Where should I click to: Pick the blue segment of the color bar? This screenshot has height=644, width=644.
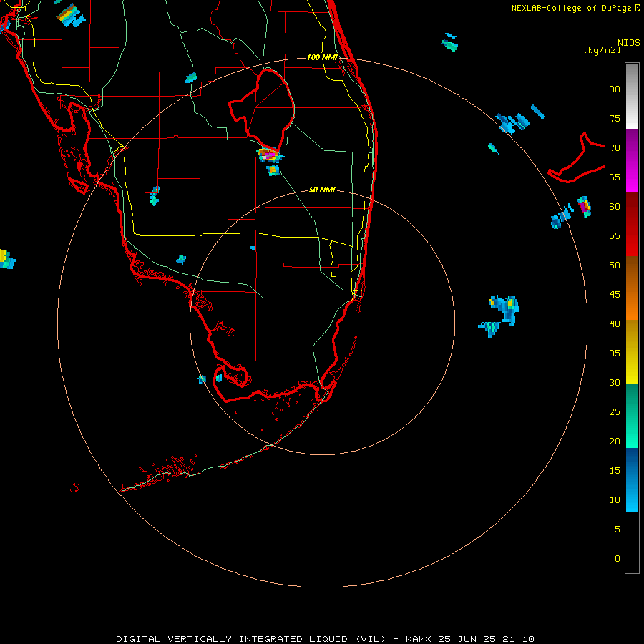point(632,479)
